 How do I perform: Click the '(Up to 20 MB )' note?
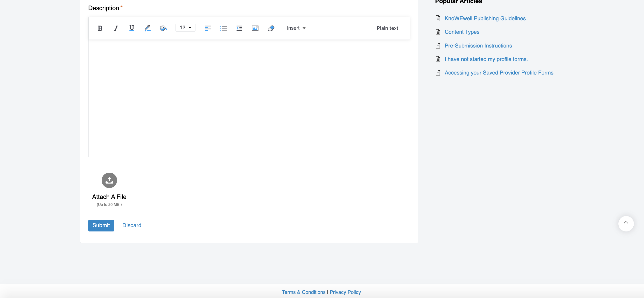[109, 205]
